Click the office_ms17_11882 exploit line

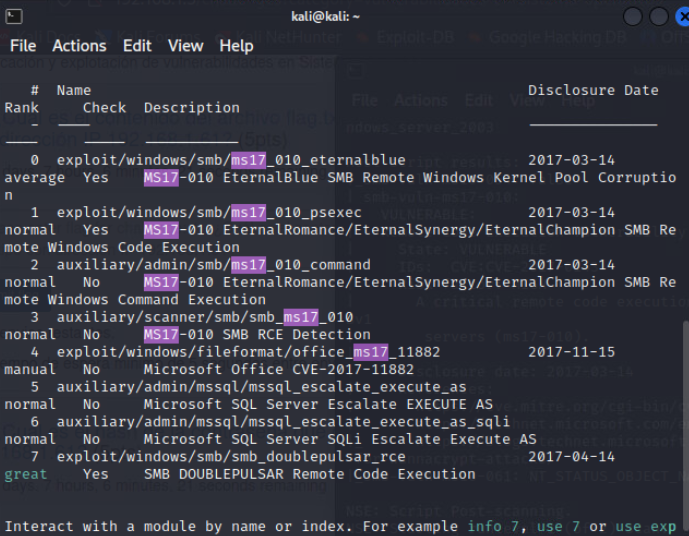tap(248, 352)
